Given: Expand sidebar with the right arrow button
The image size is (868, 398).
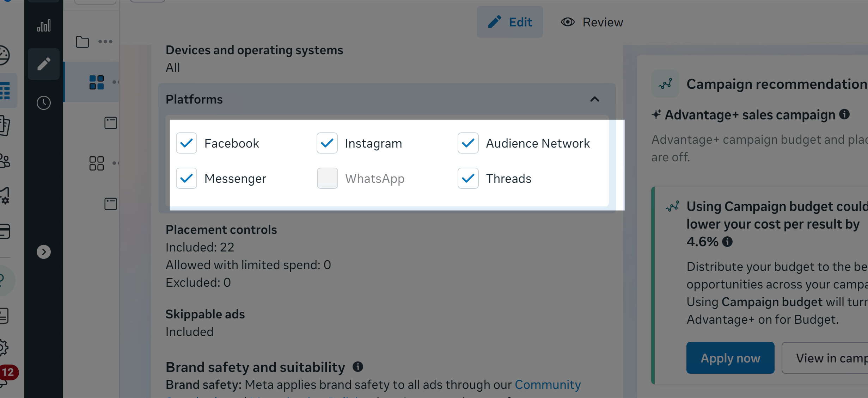Looking at the screenshot, I should point(44,252).
